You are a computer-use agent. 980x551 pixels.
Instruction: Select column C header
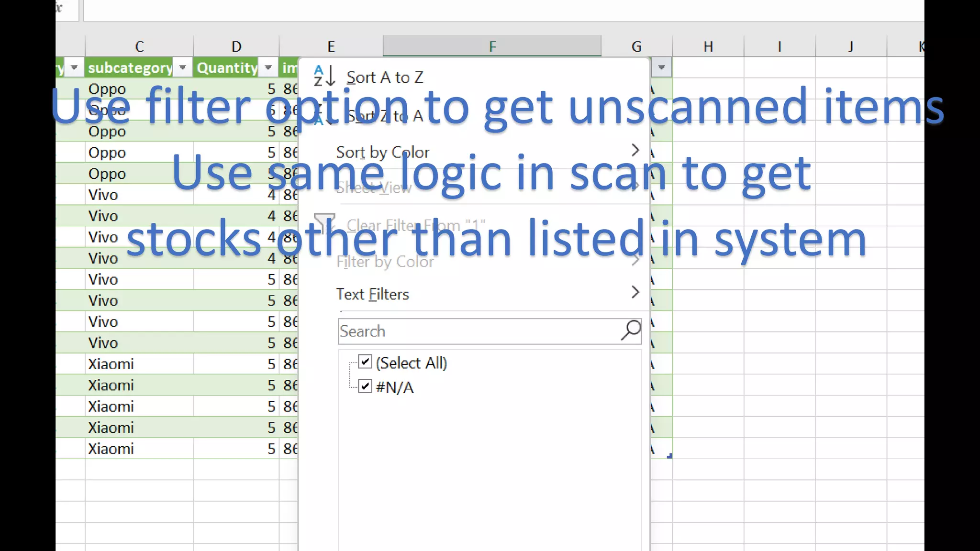pos(139,46)
